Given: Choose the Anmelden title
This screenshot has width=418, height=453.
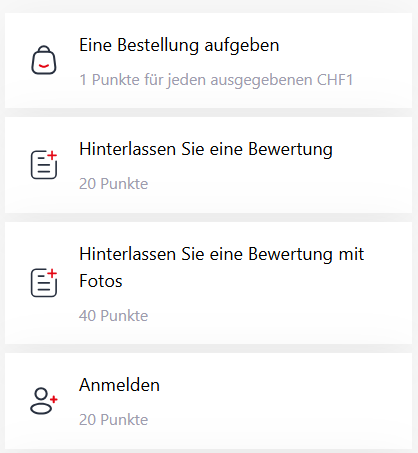Looking at the screenshot, I should (119, 385).
